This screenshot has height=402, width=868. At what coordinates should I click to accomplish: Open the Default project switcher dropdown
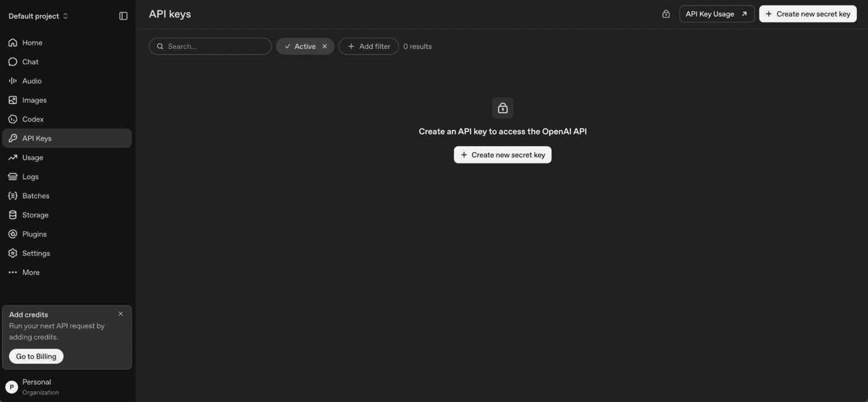[x=38, y=16]
